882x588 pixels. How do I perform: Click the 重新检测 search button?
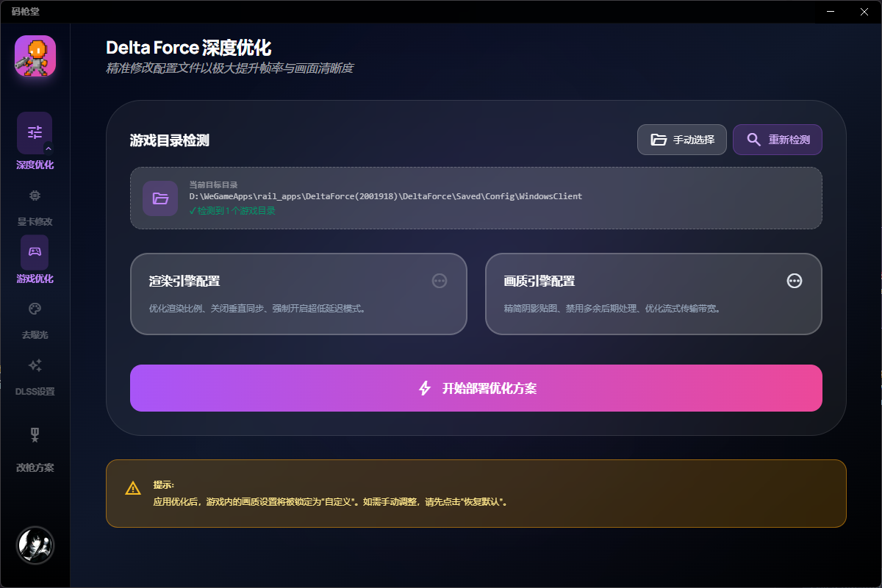pos(777,139)
